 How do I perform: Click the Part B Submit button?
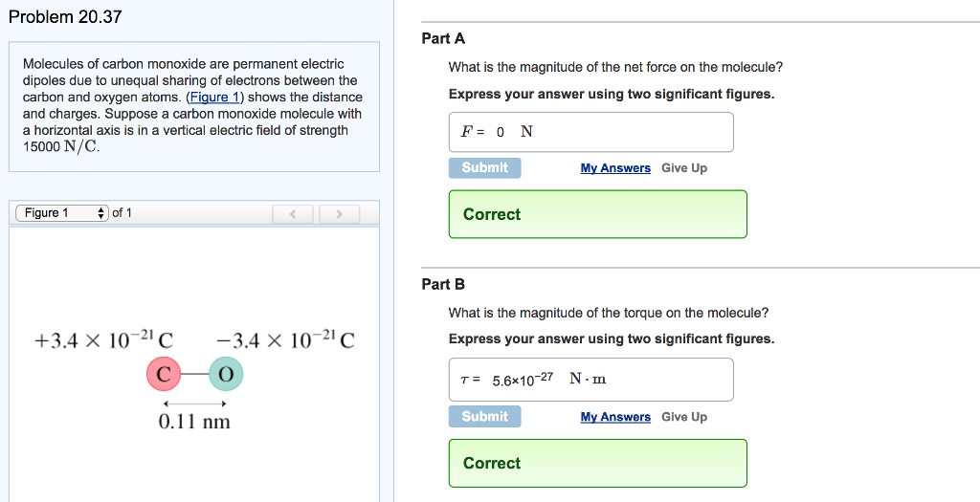click(x=484, y=417)
